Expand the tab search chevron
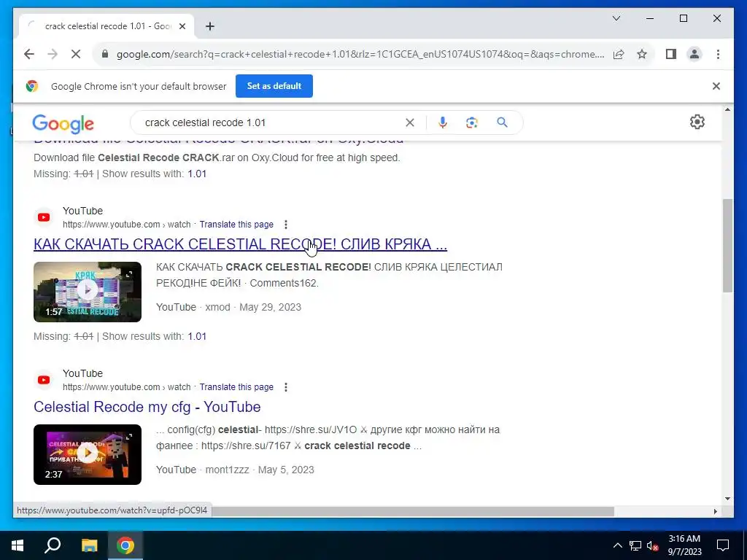 (x=616, y=18)
